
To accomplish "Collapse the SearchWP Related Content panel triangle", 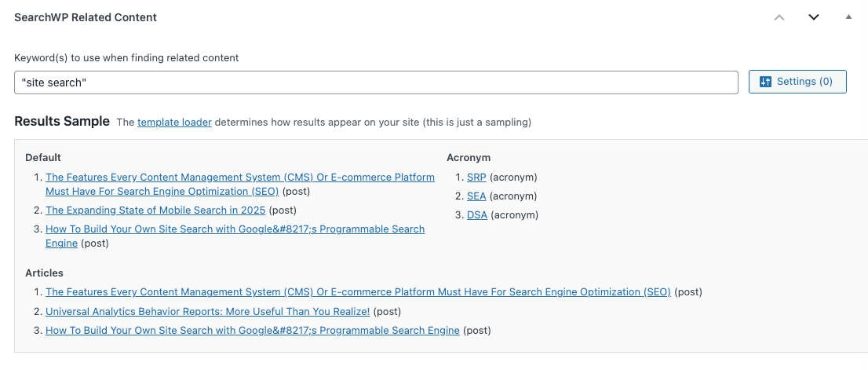I will click(x=848, y=16).
